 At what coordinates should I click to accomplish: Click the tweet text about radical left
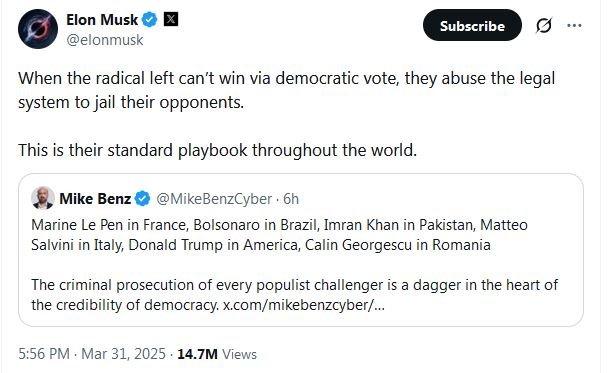pos(286,90)
